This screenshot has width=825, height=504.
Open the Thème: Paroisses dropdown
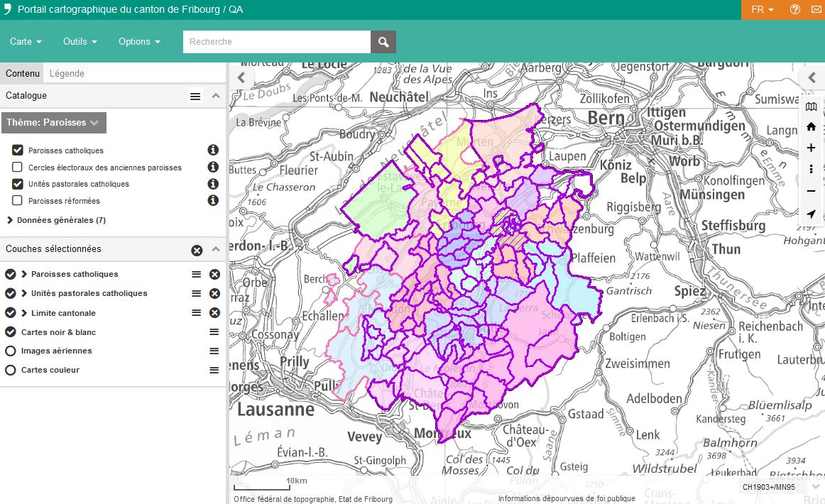53,122
